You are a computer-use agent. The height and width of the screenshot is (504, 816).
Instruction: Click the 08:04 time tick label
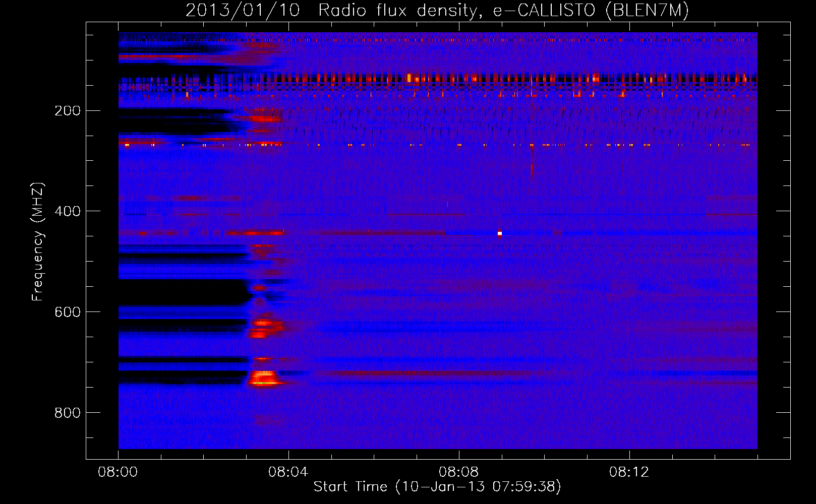pos(288,472)
